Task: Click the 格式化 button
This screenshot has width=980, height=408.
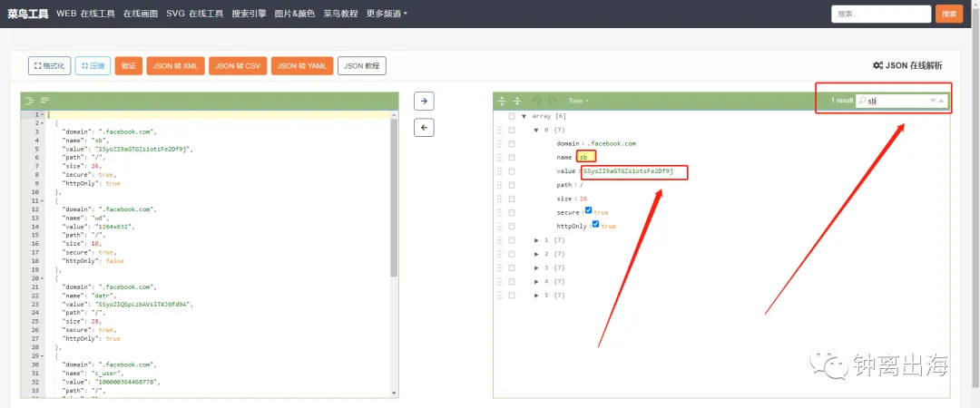Action: pos(49,65)
